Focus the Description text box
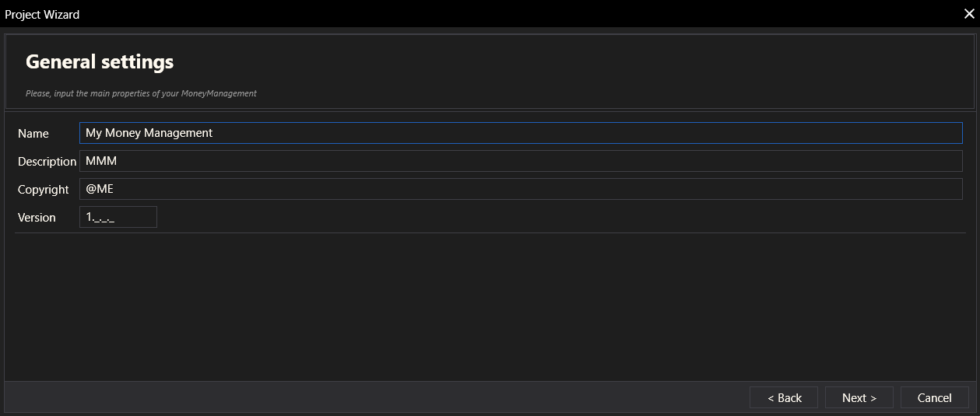 tap(520, 161)
